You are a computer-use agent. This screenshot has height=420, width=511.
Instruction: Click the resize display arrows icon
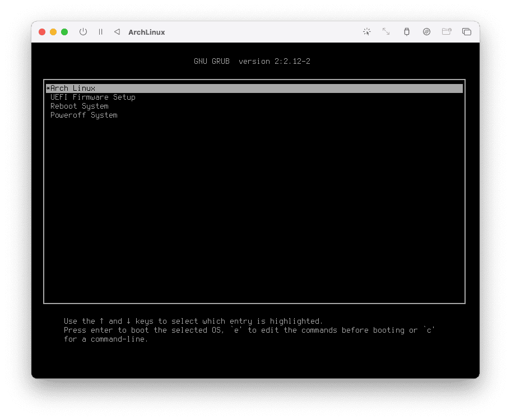pos(386,31)
